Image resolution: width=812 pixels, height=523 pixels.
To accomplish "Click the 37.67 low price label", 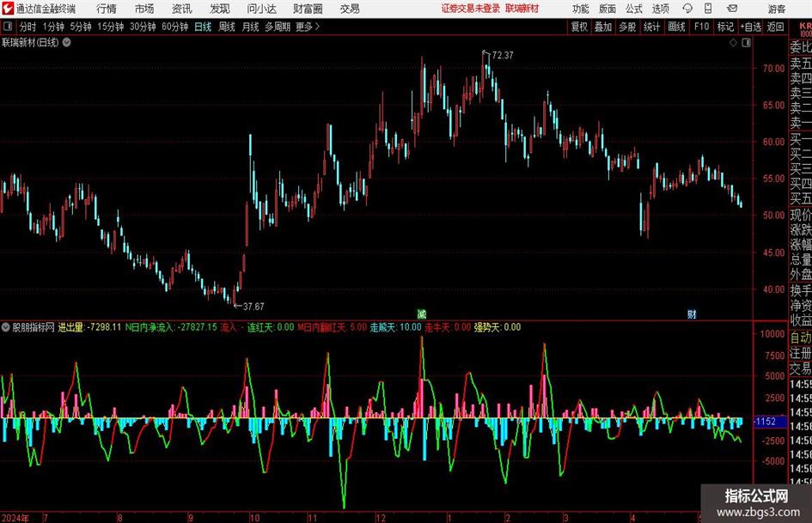I will tap(253, 307).
